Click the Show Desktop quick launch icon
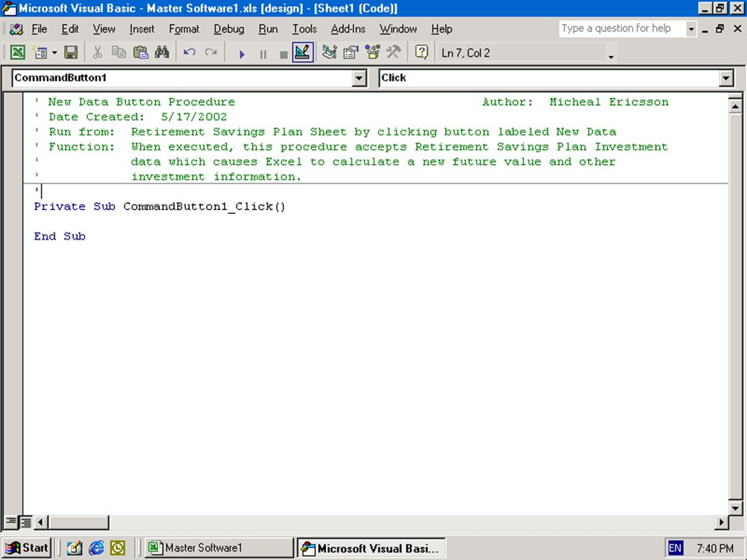 pyautogui.click(x=75, y=548)
